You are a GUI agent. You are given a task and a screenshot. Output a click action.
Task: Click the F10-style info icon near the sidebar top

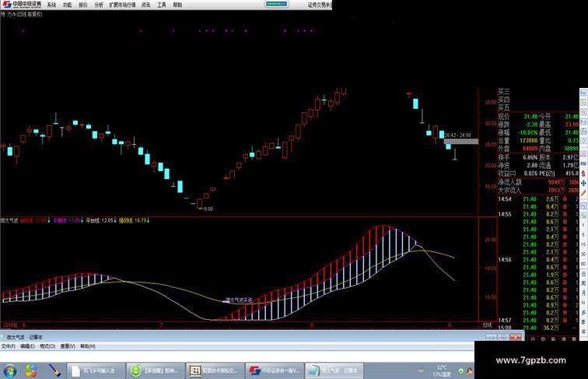[x=583, y=121]
